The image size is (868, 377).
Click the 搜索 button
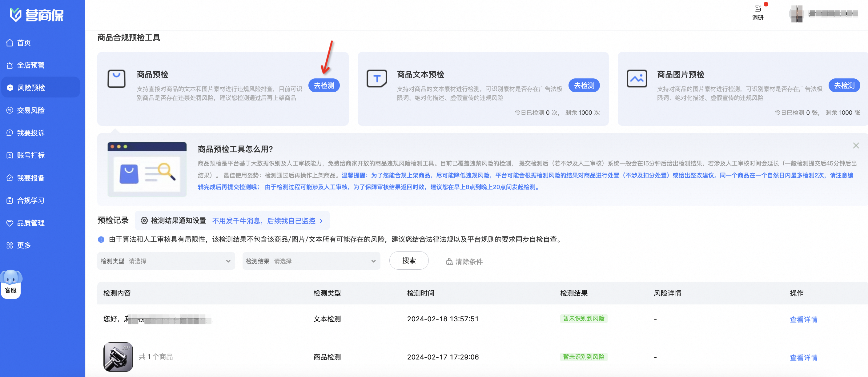click(x=409, y=260)
